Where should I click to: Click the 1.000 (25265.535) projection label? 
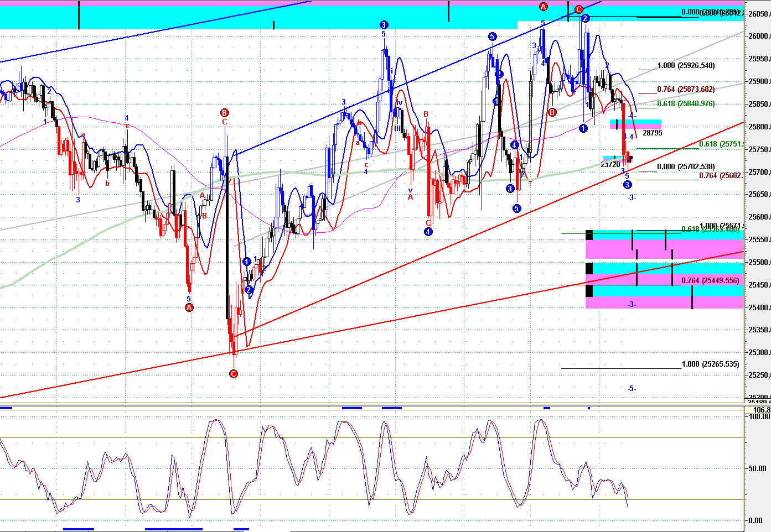[x=710, y=364]
